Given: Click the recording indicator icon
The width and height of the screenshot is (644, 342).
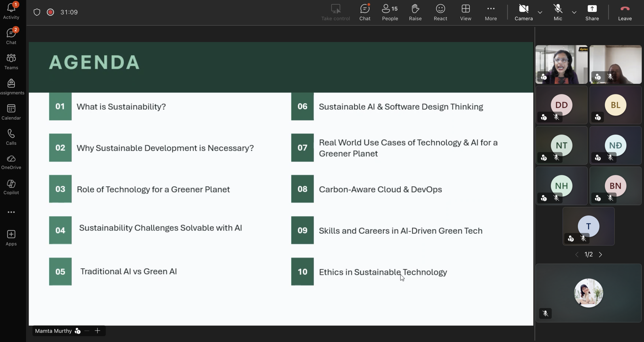Looking at the screenshot, I should [x=50, y=12].
